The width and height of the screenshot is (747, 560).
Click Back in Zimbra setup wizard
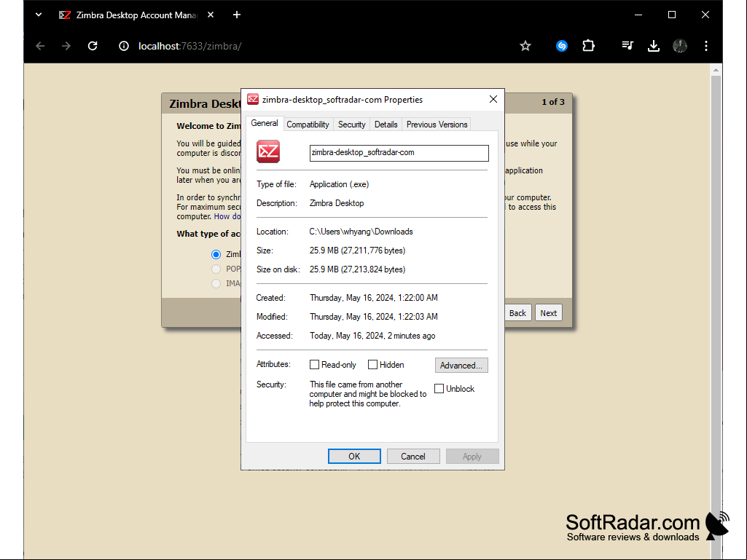pyautogui.click(x=517, y=313)
